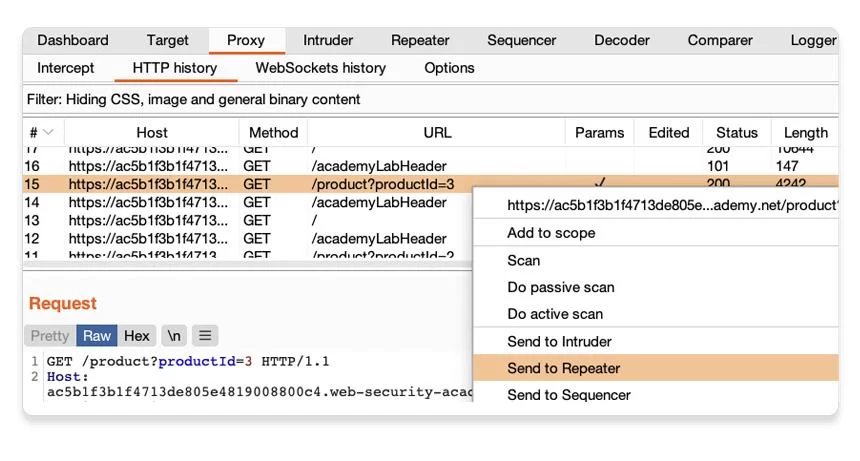Viewport: 860px width, 461px height.
Task: Switch to the Decoder tab
Action: point(621,40)
